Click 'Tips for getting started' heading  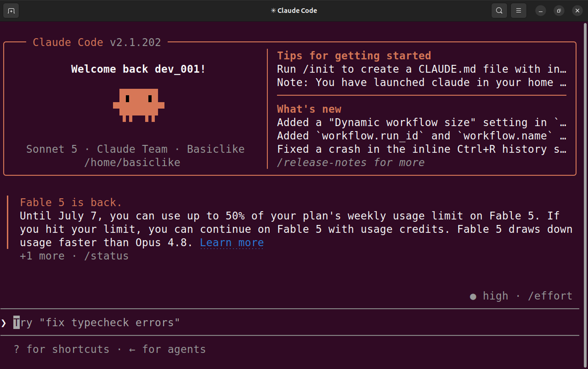(354, 56)
